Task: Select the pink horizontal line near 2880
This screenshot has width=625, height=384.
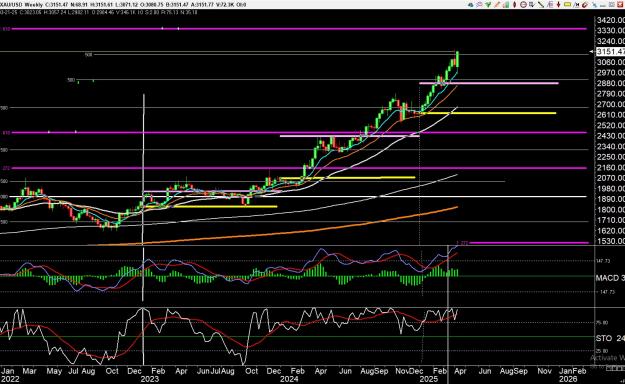Action: click(489, 83)
